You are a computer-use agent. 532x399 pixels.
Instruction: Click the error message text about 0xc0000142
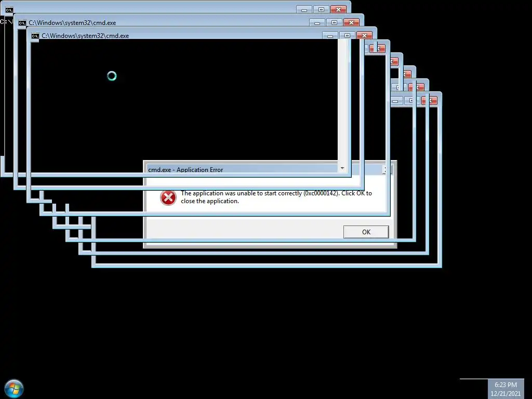(276, 197)
